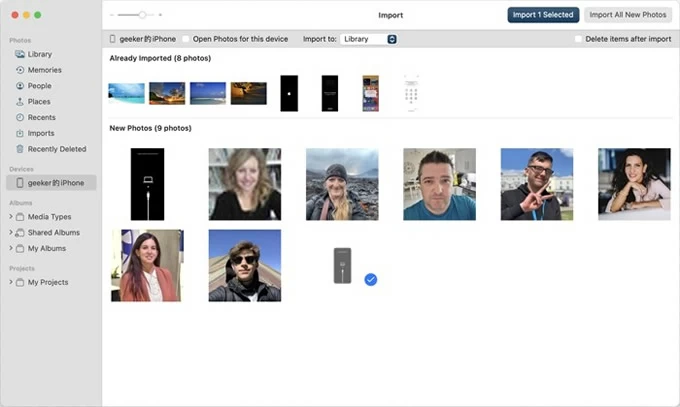Image resolution: width=680 pixels, height=407 pixels.
Task: Expand My Projects in the sidebar
Action: (x=11, y=282)
